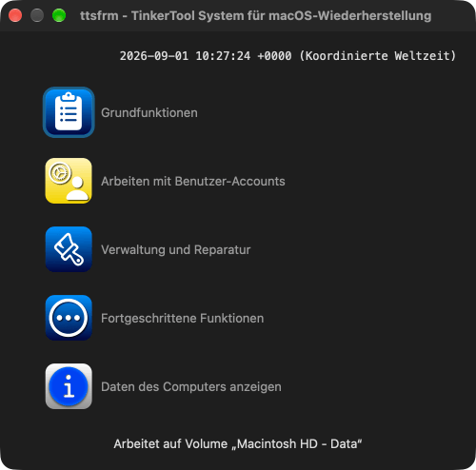Open the Grundfunktionen clipboard icon
Screen dimensions: 476x470
point(69,112)
